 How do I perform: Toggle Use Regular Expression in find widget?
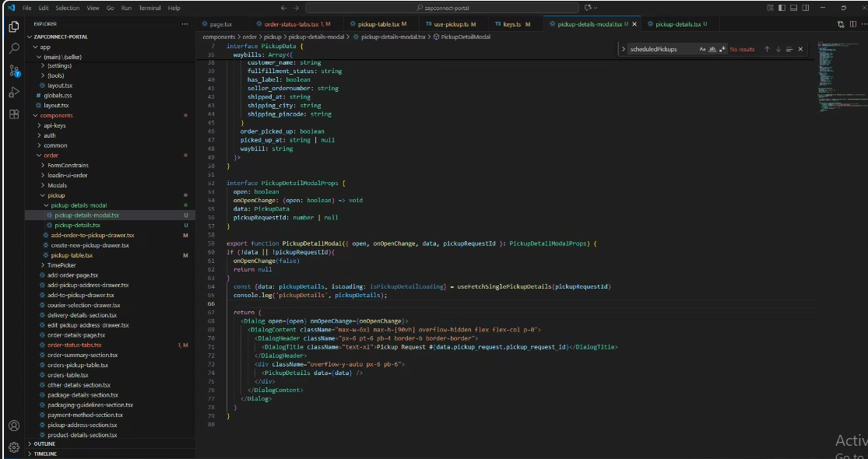pos(722,49)
